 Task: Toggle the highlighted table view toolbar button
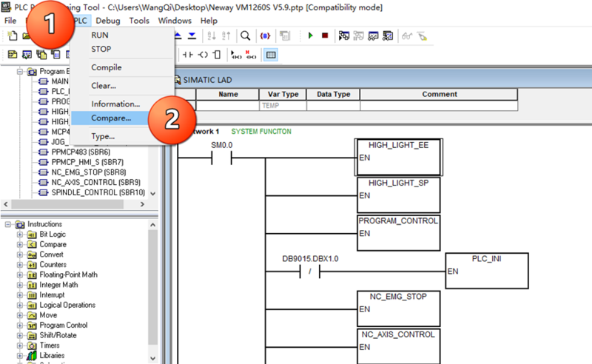coord(271,55)
